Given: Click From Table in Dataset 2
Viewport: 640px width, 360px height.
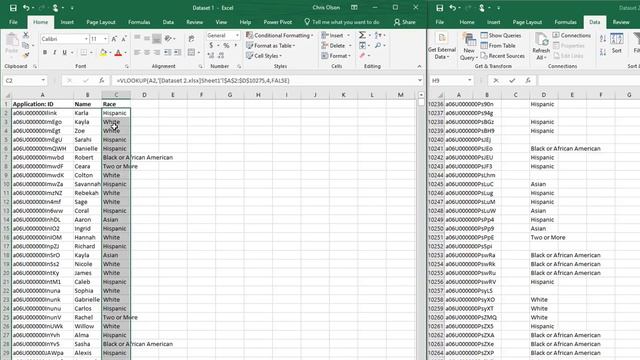Looking at the screenshot, I should pos(498,46).
